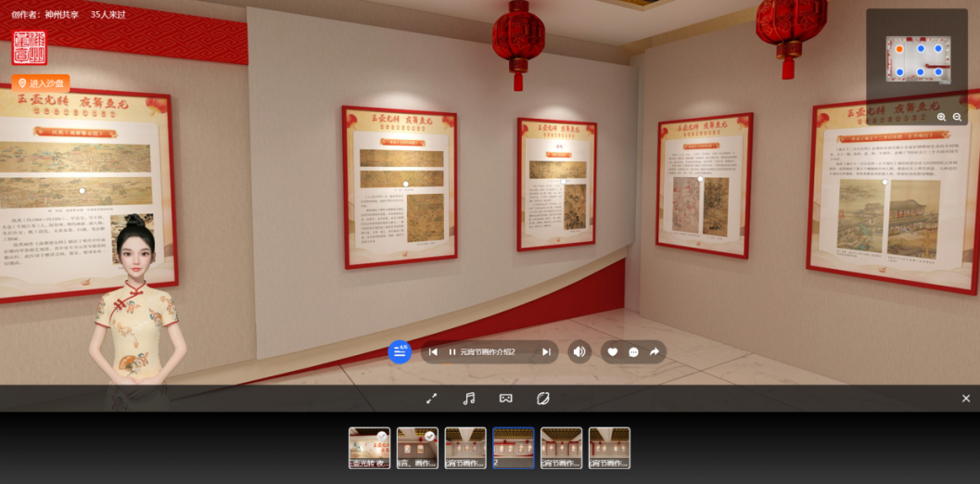The width and height of the screenshot is (980, 484).
Task: Jump to top-right blue dot on minimap
Action: point(938,49)
